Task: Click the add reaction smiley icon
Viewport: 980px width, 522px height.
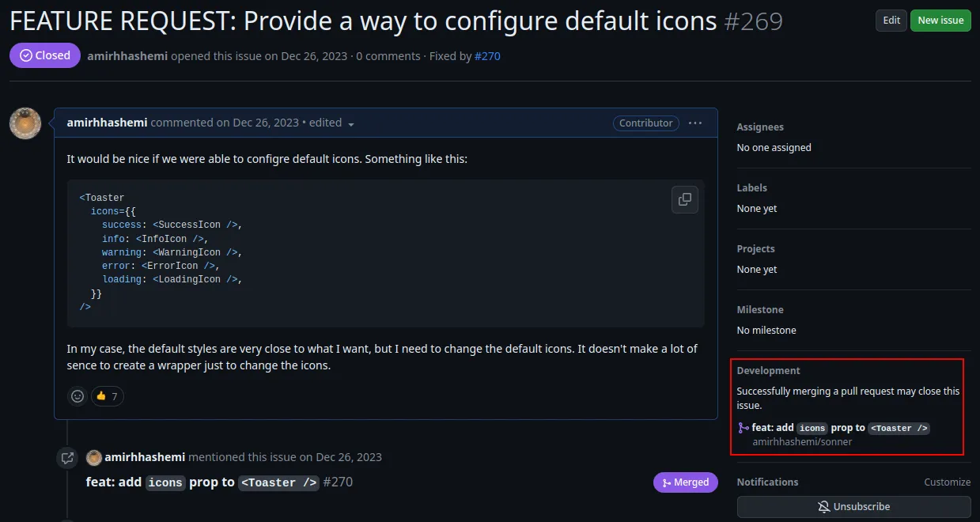Action: [x=78, y=396]
